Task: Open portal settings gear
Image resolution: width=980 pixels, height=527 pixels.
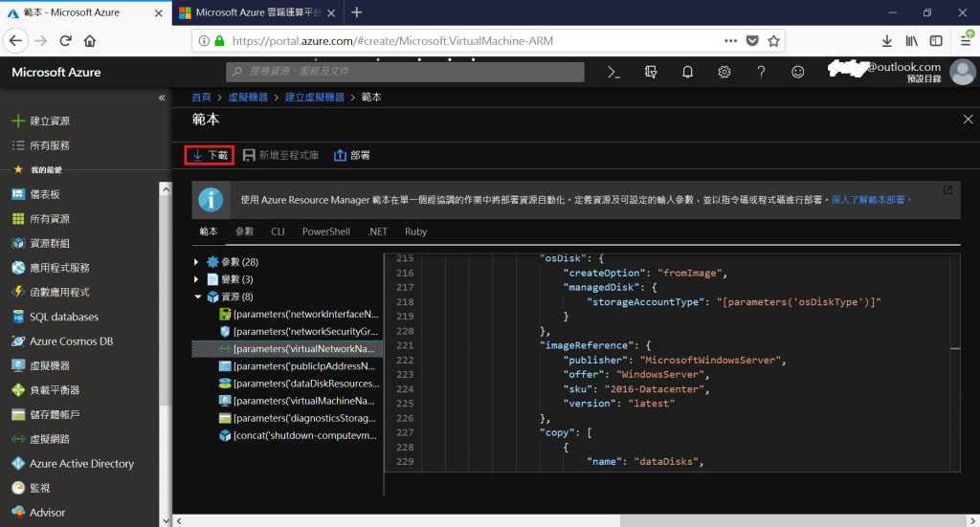Action: tap(724, 72)
